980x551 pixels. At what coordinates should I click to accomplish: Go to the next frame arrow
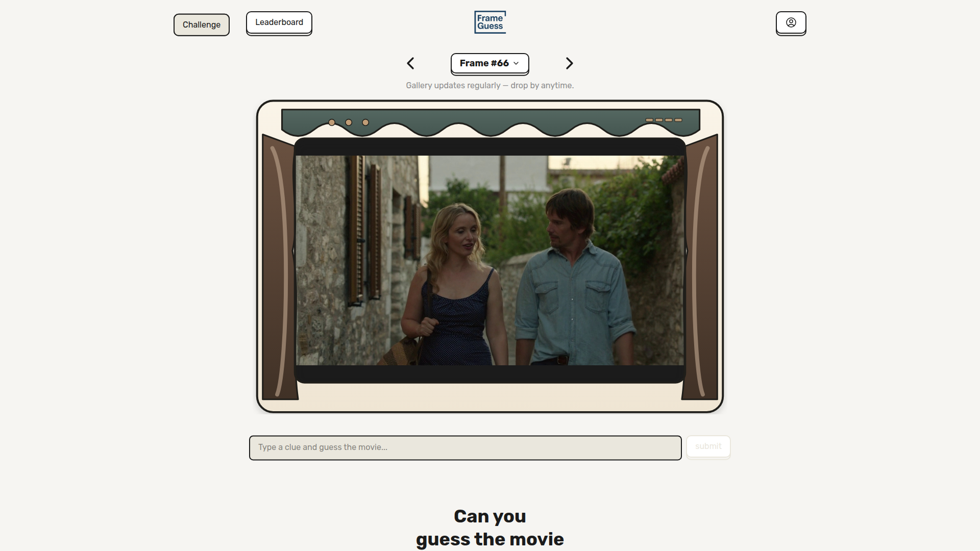570,63
